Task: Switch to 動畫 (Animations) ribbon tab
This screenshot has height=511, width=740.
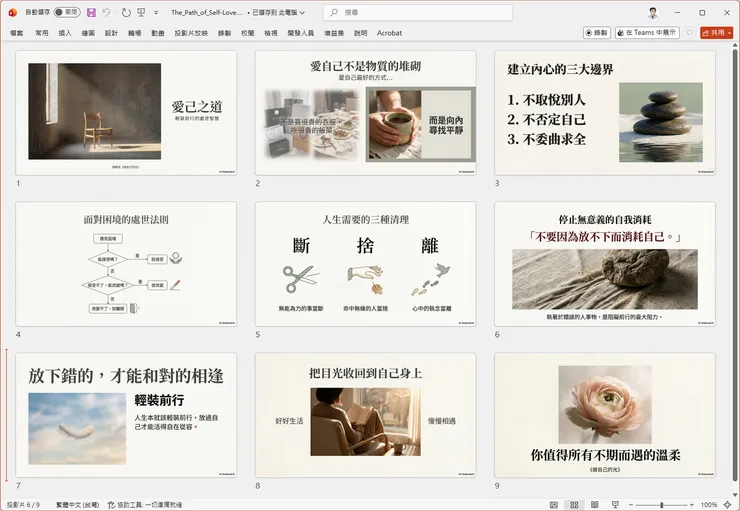Action: pos(158,33)
